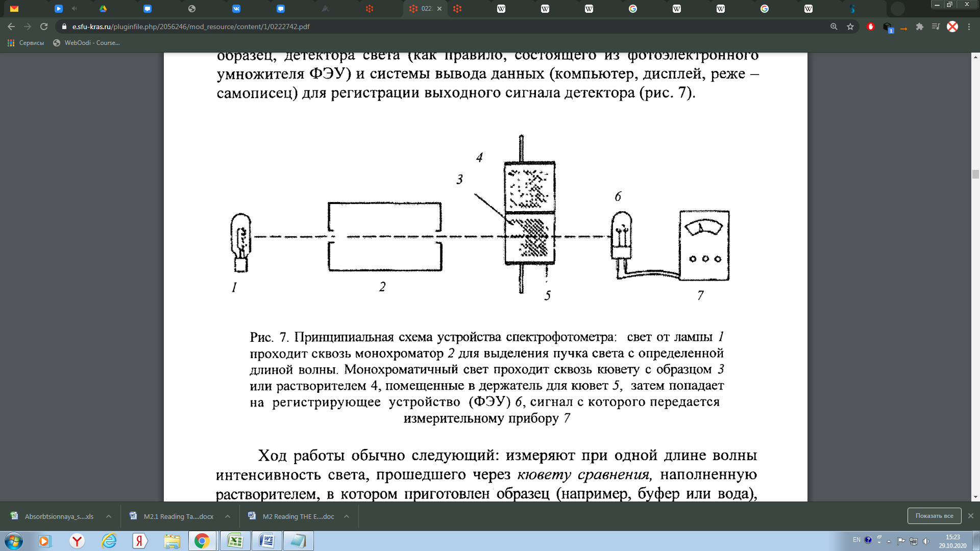The height and width of the screenshot is (551, 980).
Task: Expand options for the Absorbtsionnaya_s xls download
Action: click(x=109, y=516)
